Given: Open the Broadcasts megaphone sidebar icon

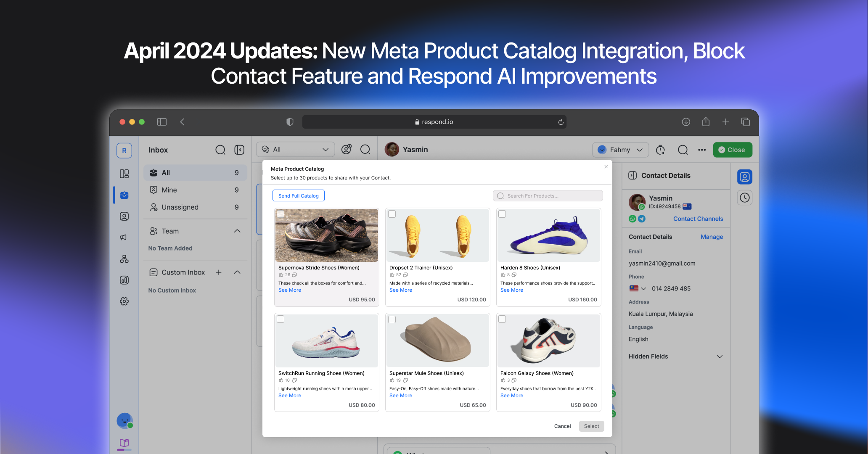Looking at the screenshot, I should tap(123, 238).
